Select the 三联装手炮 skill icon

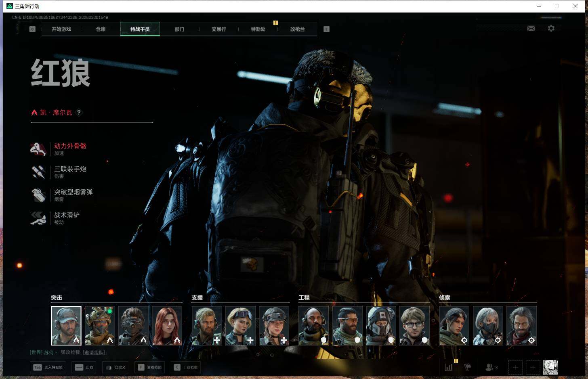click(x=38, y=172)
